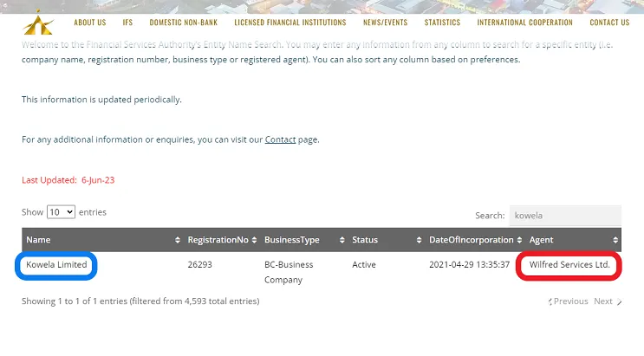Focus the Search field containing kowela
The height and width of the screenshot is (356, 644).
565,216
